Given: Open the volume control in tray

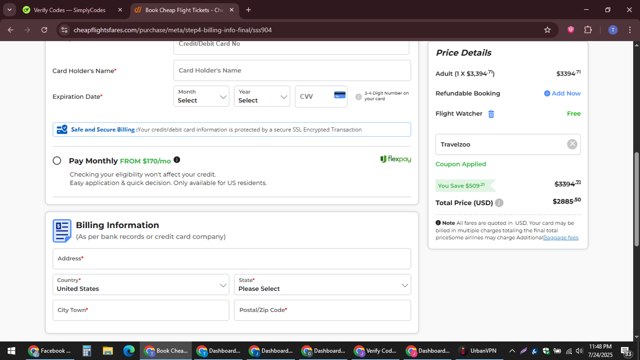Looking at the screenshot, I should [x=579, y=351].
